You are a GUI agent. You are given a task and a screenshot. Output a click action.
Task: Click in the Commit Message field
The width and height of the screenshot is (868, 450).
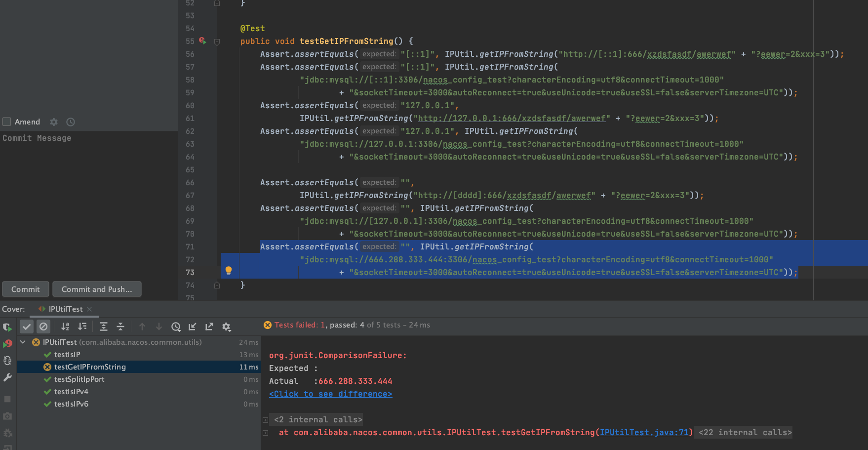(89, 205)
